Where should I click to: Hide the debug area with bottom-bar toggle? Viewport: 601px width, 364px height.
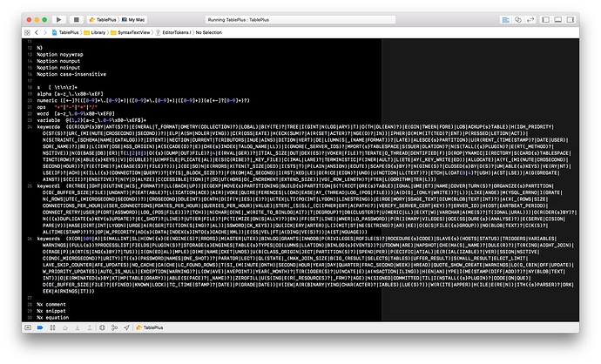[28, 327]
